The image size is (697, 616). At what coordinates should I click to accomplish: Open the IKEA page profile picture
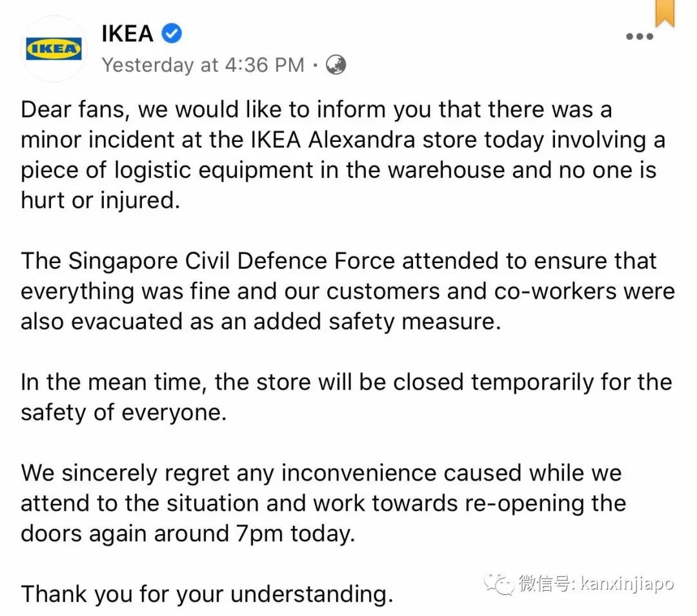[x=54, y=49]
